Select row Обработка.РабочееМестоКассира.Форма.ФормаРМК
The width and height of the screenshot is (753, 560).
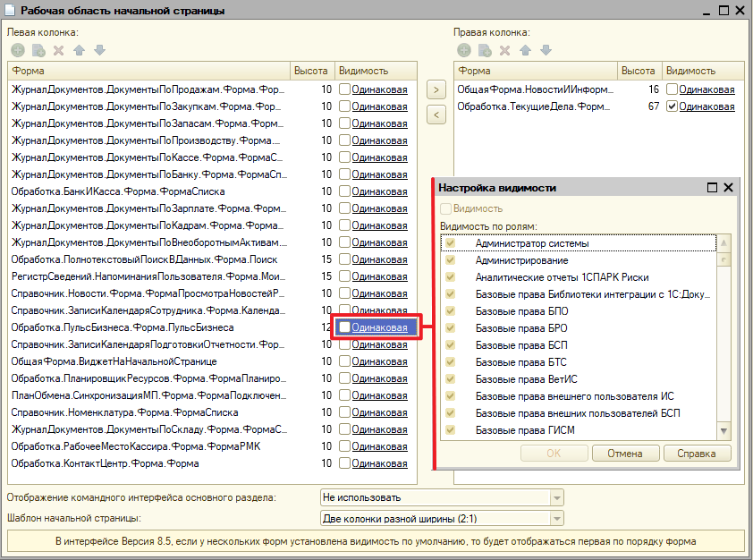[x=136, y=446]
